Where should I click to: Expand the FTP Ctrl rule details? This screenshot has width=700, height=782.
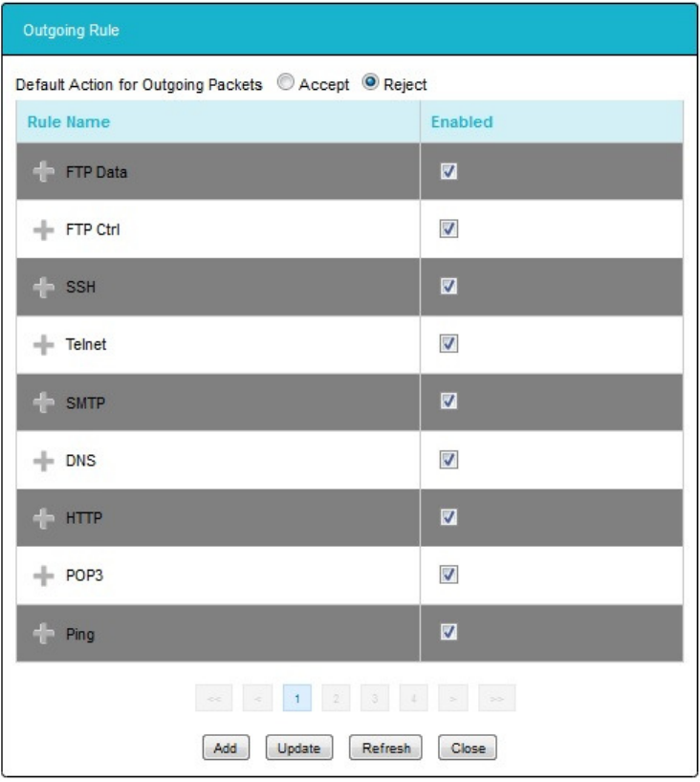pyautogui.click(x=41, y=229)
